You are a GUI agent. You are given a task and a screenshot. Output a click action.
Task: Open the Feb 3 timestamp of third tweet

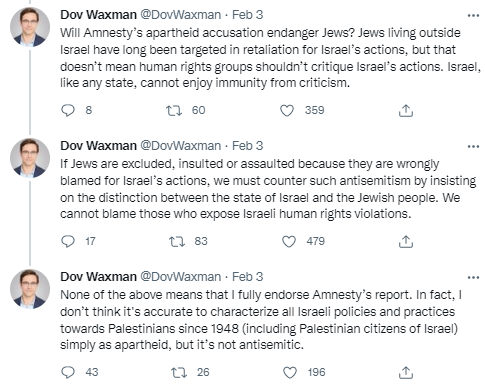(x=247, y=277)
